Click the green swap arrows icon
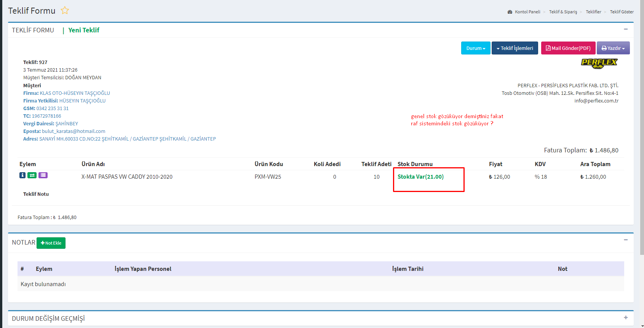 [32, 175]
